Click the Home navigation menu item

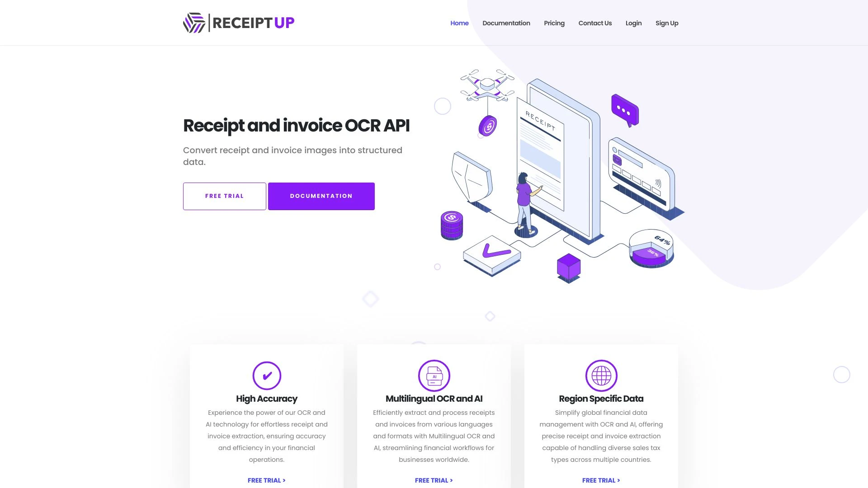(x=459, y=23)
